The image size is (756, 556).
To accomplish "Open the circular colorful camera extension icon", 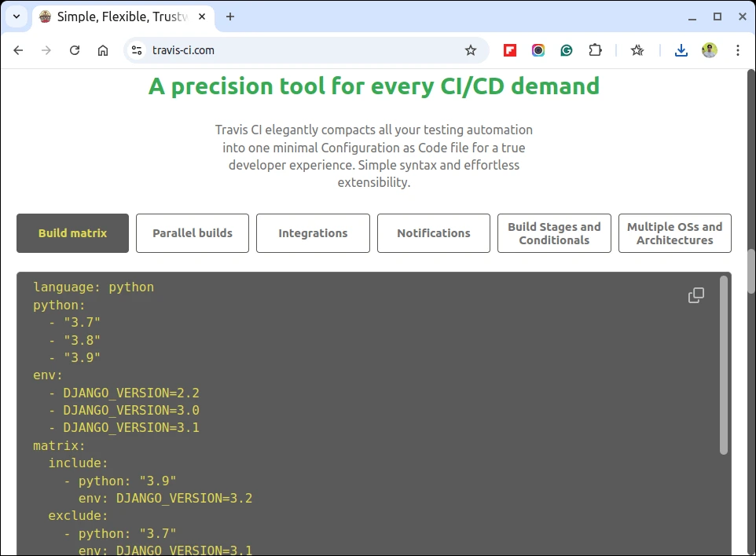I will (x=538, y=50).
